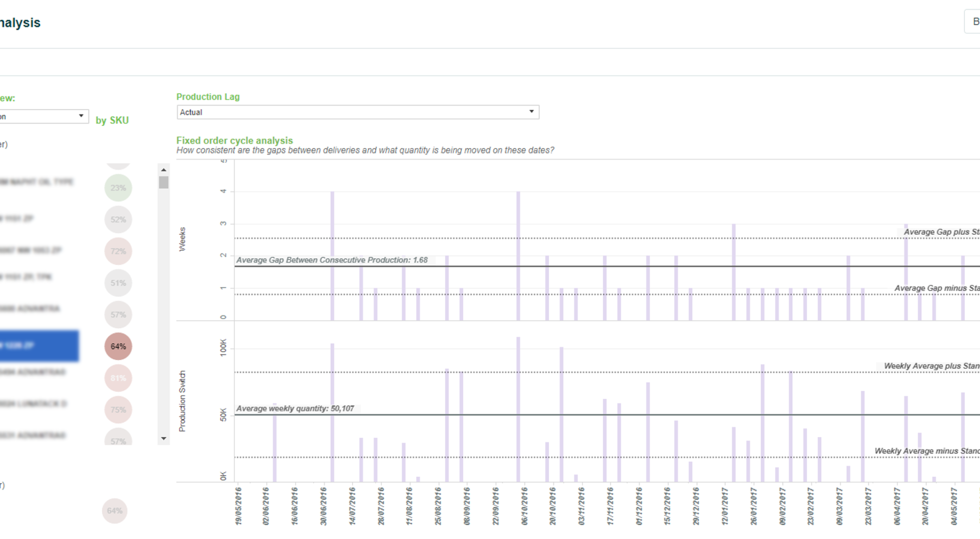The image size is (980, 539).
Task: Click the scrollbar up arrow next to the SKU list
Action: (163, 169)
